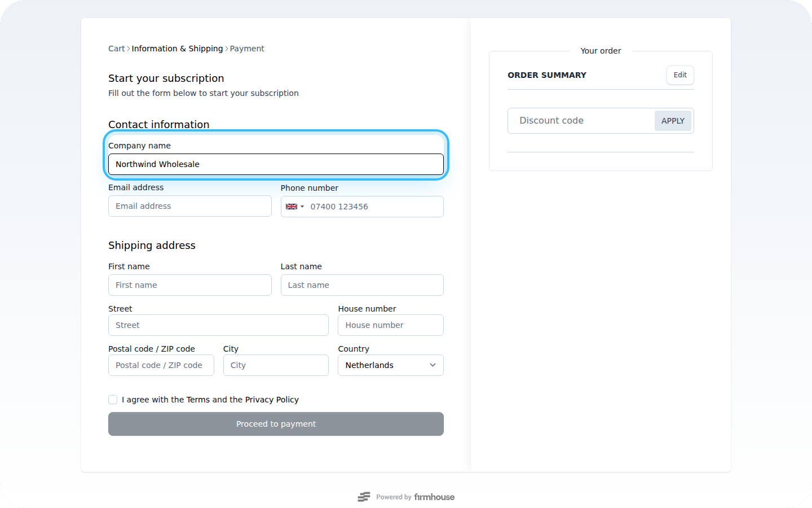Click the firmhouse wordmark in footer

tap(434, 497)
